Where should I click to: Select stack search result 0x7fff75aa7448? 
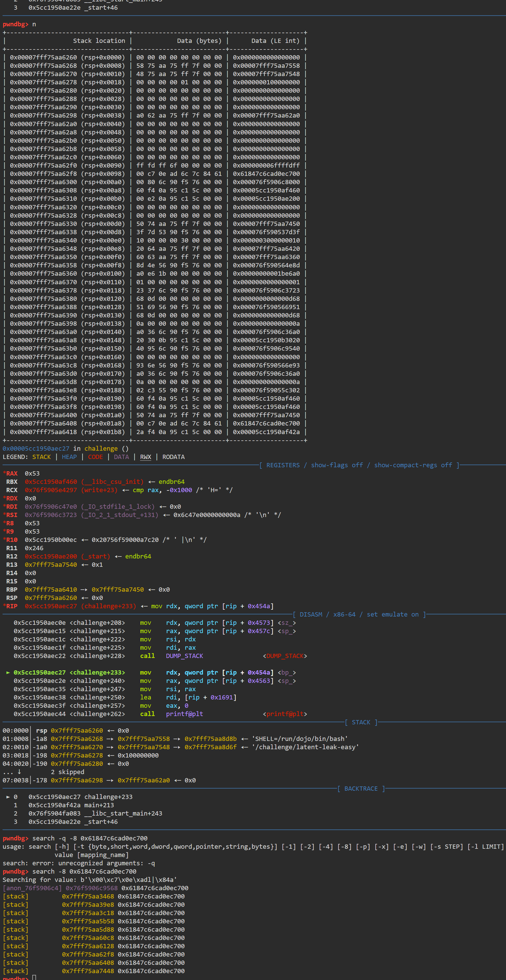[88, 971]
